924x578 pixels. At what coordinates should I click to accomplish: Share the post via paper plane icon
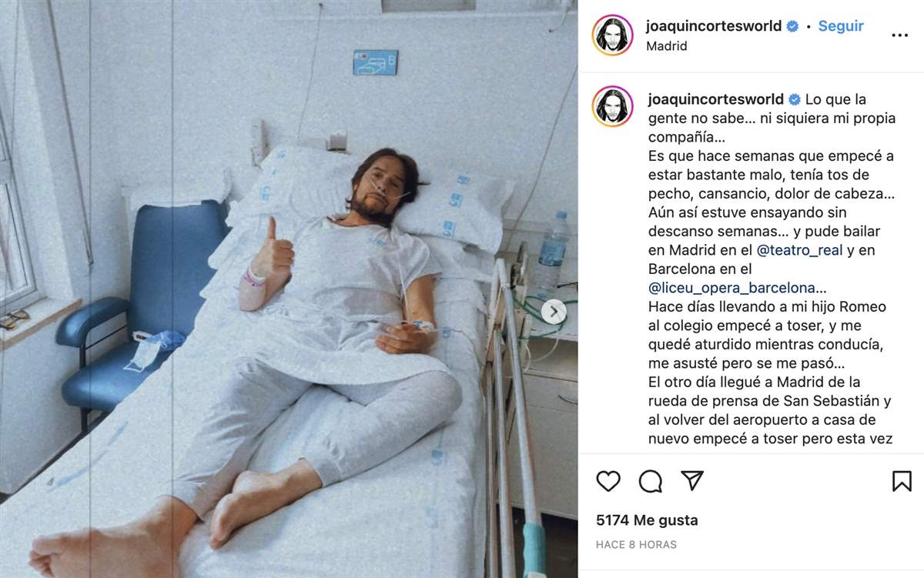(692, 480)
